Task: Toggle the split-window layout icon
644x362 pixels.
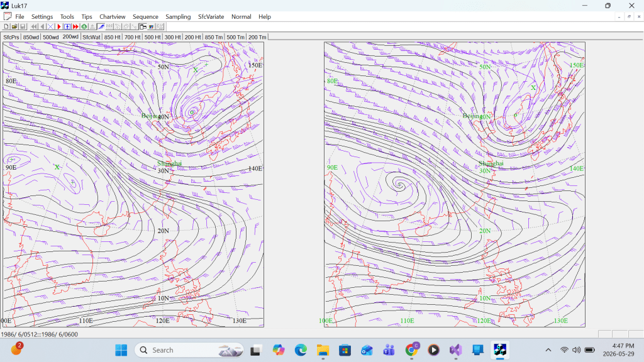Action: point(143,26)
